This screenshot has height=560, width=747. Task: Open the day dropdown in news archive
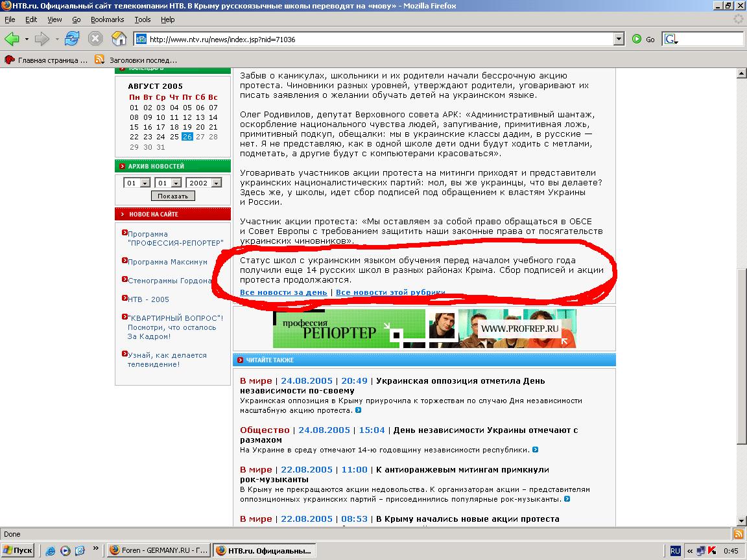coord(145,183)
